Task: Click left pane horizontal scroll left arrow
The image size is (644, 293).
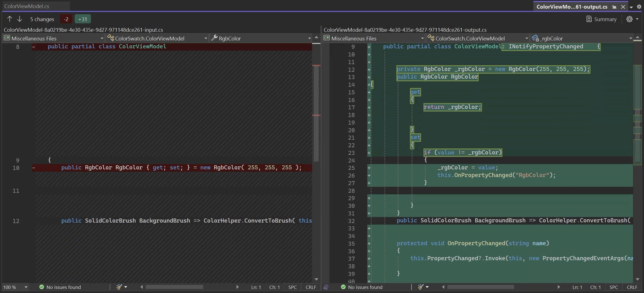Action: point(141,287)
